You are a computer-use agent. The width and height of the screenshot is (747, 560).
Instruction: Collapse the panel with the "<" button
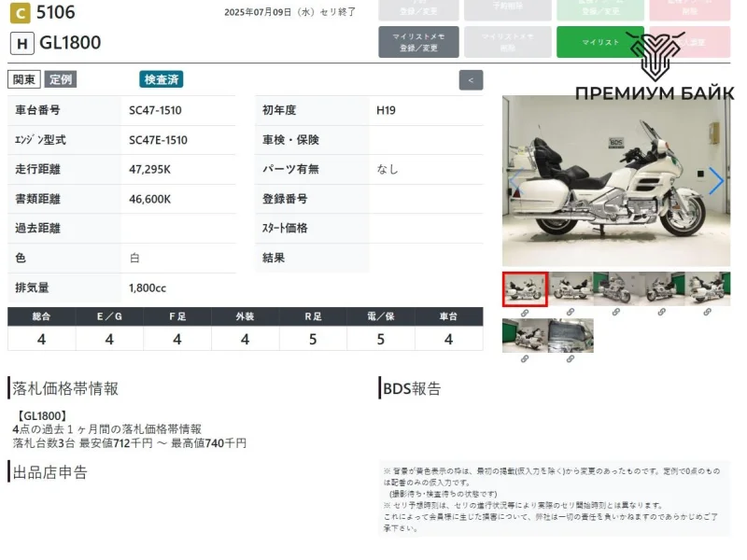tap(471, 80)
